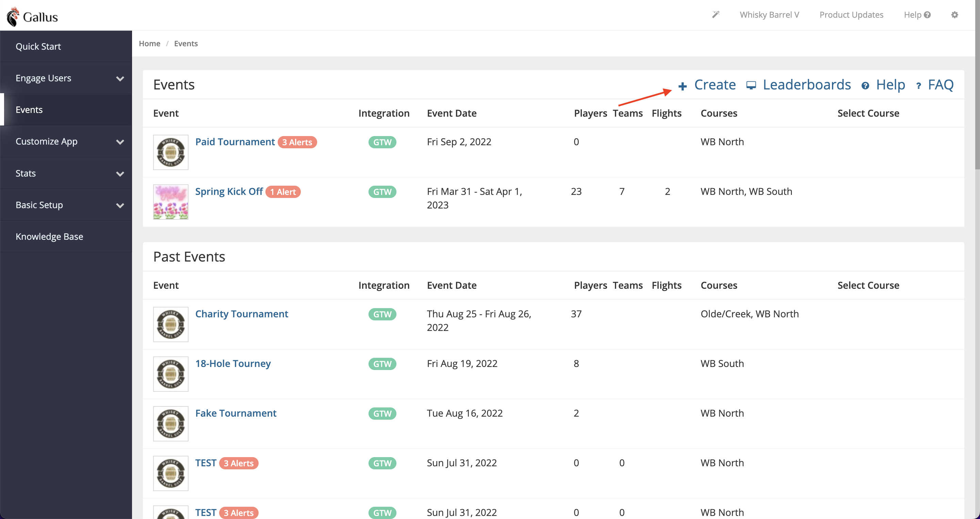Open Whisky Barrel V account menu
Image resolution: width=980 pixels, height=519 pixels.
coord(769,14)
